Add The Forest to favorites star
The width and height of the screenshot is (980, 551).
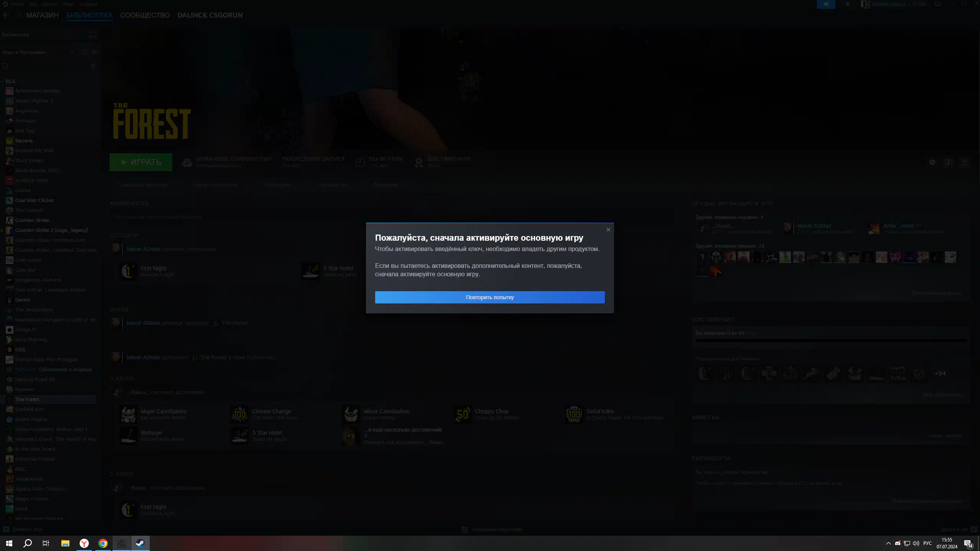pyautogui.click(x=965, y=162)
